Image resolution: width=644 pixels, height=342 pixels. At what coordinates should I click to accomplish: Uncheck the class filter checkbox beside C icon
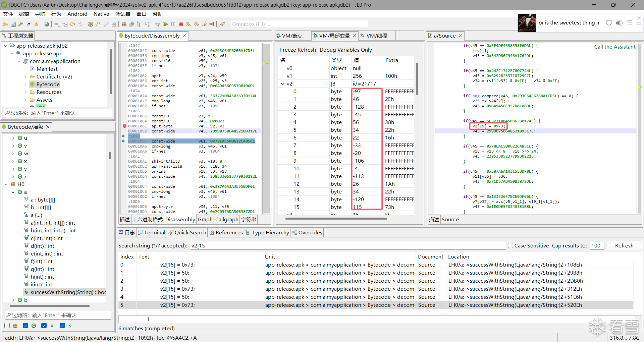pyautogui.click(x=25, y=326)
